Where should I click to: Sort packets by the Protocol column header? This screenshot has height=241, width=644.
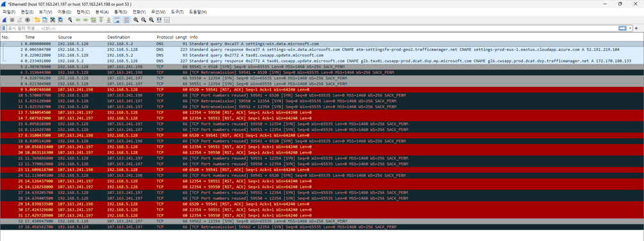[x=165, y=37]
